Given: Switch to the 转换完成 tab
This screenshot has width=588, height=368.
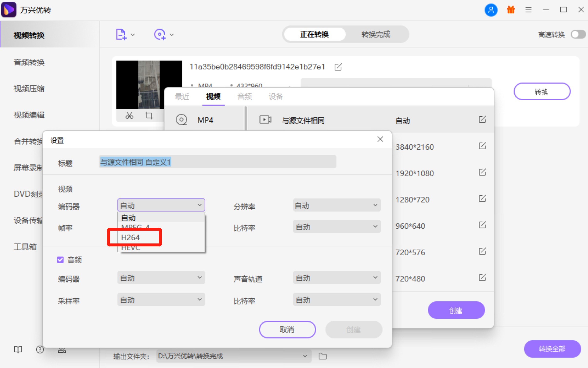Looking at the screenshot, I should click(x=375, y=34).
